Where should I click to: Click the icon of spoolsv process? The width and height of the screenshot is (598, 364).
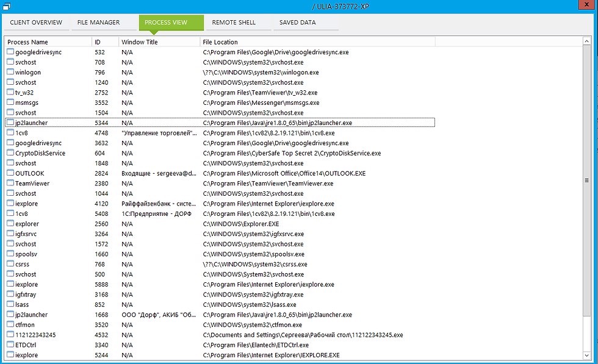click(x=10, y=254)
